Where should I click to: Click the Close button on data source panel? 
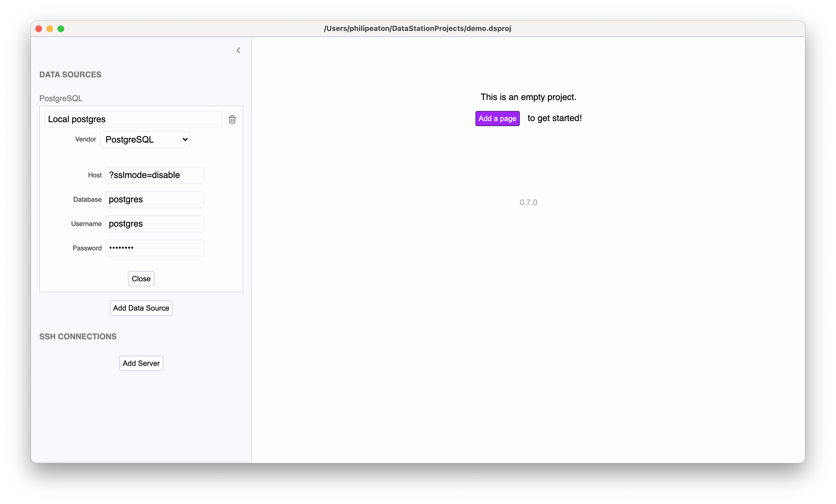(141, 278)
